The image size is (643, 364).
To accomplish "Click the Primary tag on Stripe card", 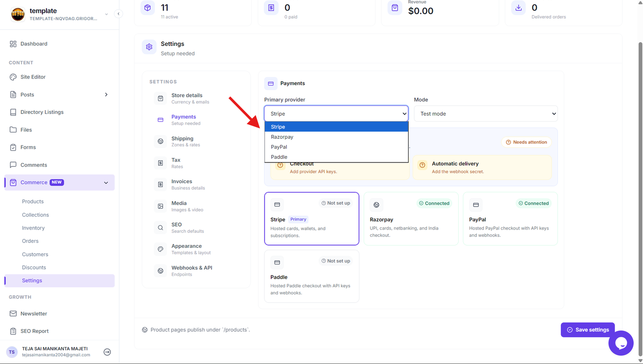I will pos(298,219).
